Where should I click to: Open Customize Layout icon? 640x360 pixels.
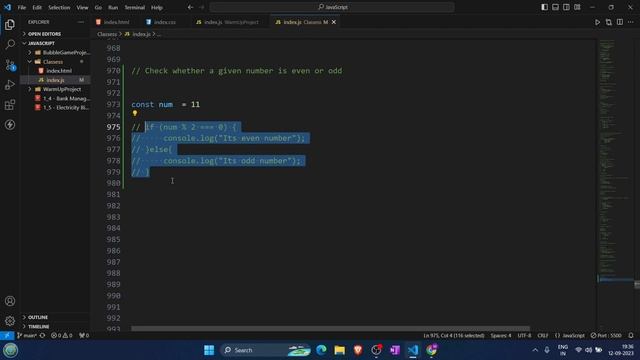(x=577, y=7)
